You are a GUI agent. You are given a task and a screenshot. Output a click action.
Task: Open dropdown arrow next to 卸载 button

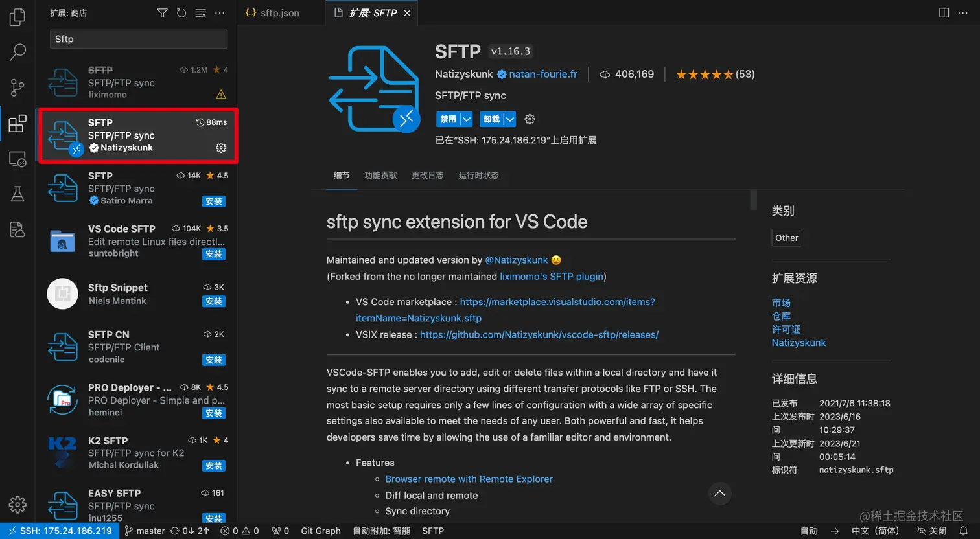(510, 119)
